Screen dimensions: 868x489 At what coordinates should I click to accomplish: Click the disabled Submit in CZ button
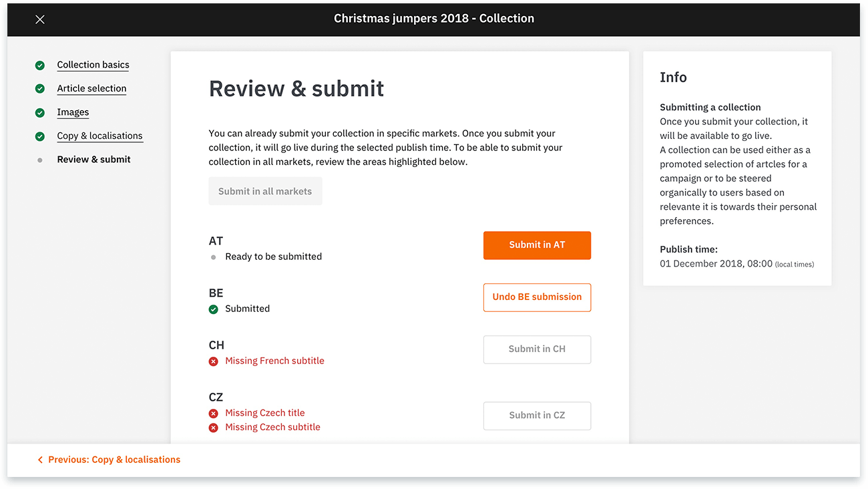click(x=537, y=416)
